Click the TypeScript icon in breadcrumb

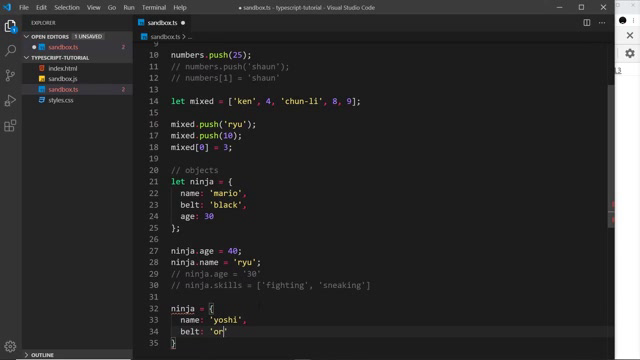coord(144,37)
